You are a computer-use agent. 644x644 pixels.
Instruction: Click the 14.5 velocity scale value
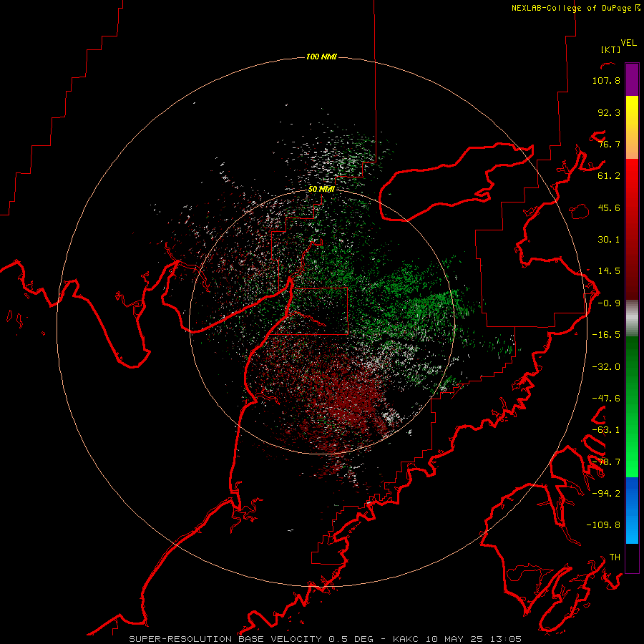[609, 271]
